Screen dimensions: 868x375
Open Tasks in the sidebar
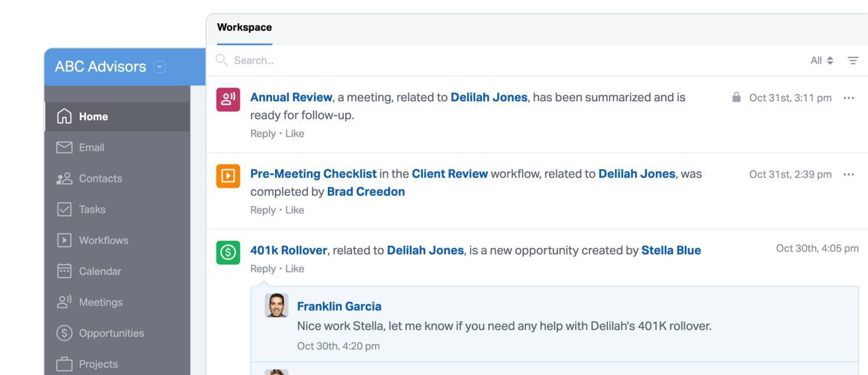click(92, 209)
